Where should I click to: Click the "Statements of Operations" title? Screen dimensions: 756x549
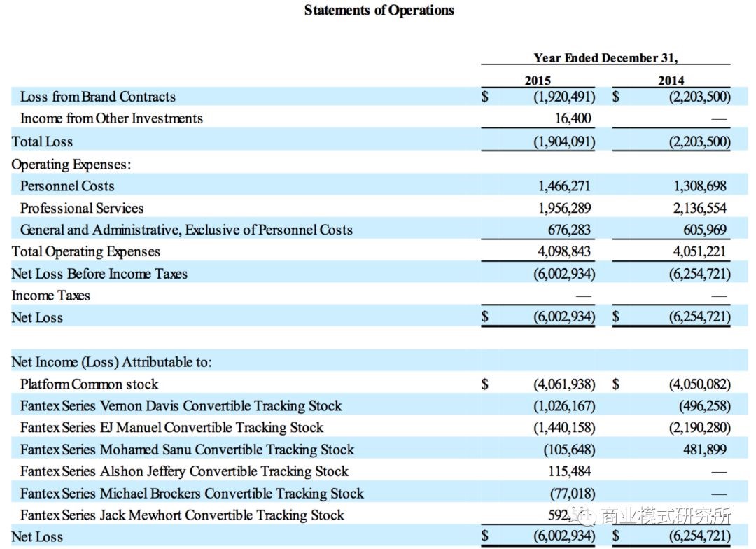click(379, 10)
